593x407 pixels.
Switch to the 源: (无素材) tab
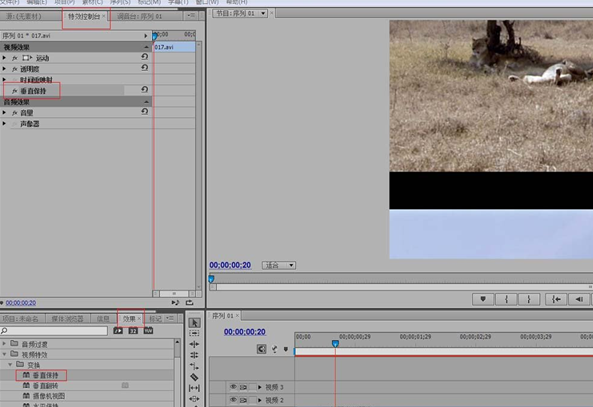coord(23,16)
